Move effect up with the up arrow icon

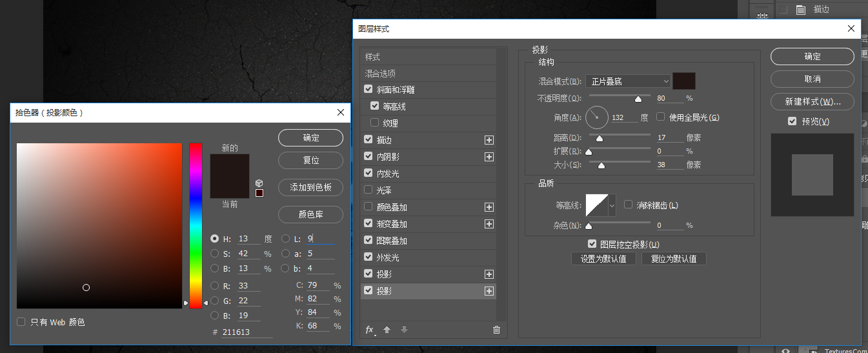tap(387, 330)
